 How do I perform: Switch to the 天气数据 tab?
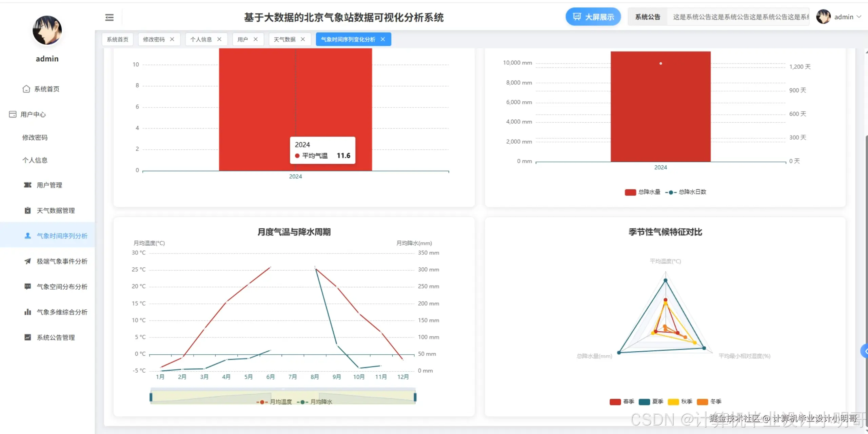click(285, 39)
